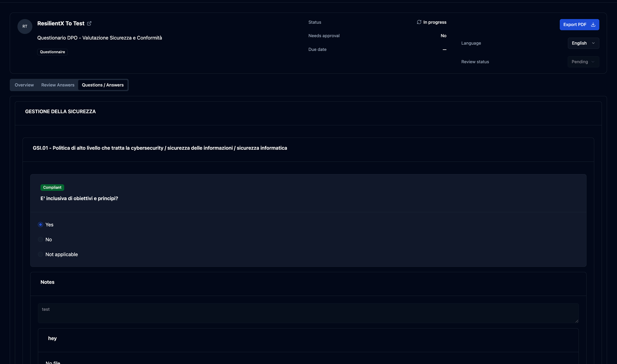
Task: Click the Due date label
Action: pyautogui.click(x=317, y=50)
